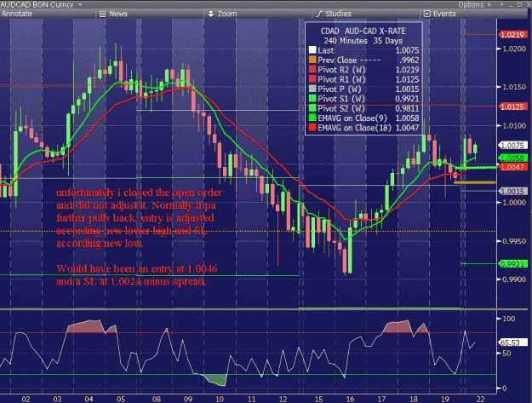Viewport: 532px width, 403px height.
Task: Click the 240 Minutes 35 Days legend line
Action: pyautogui.click(x=363, y=41)
